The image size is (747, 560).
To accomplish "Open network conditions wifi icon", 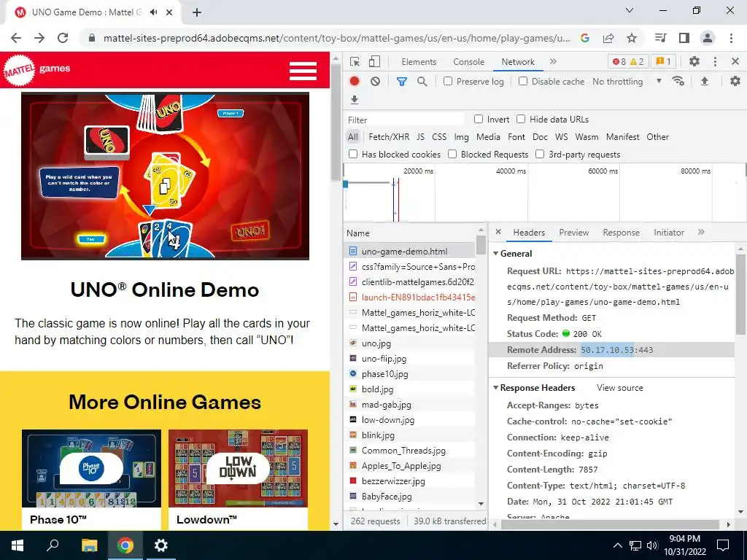I will [x=678, y=82].
